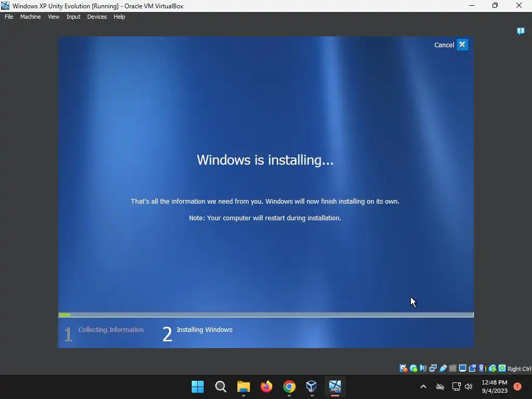This screenshot has width=532, height=399.
Task: Click step 2 Installing Windows label
Action: pos(204,330)
